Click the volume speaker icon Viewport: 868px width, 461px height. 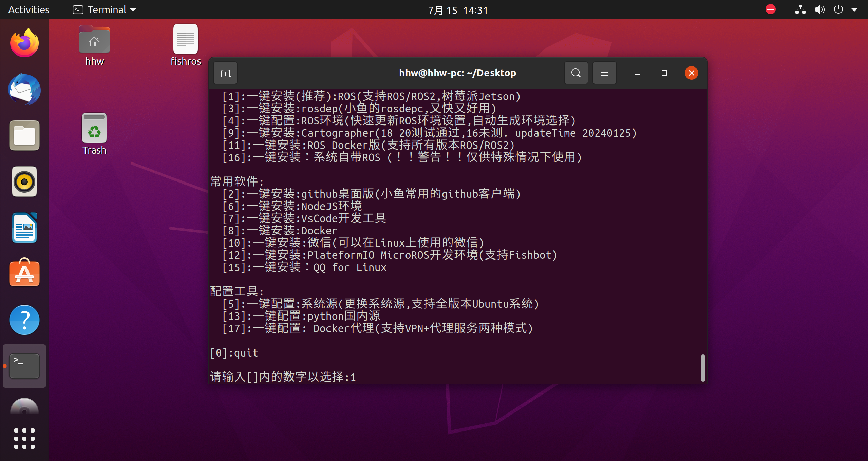[819, 9]
